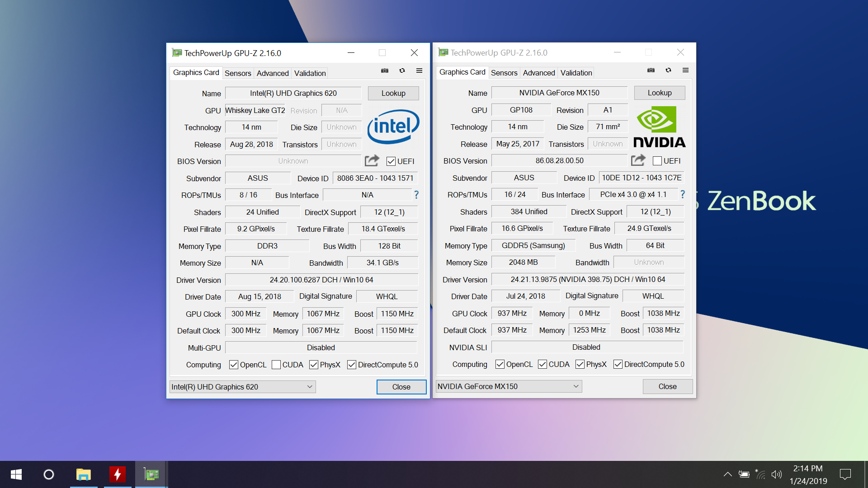
Task: Open the taskbar clock showing 2:14 PM
Action: (808, 474)
